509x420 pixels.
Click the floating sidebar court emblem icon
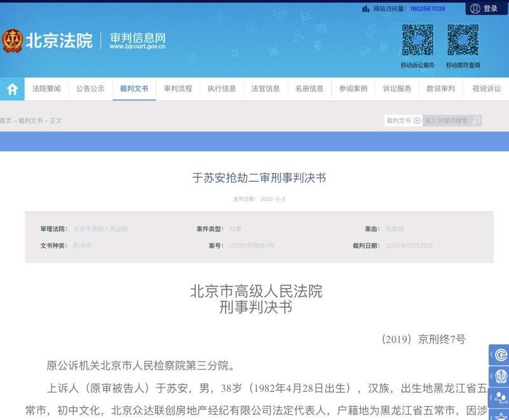point(500,376)
